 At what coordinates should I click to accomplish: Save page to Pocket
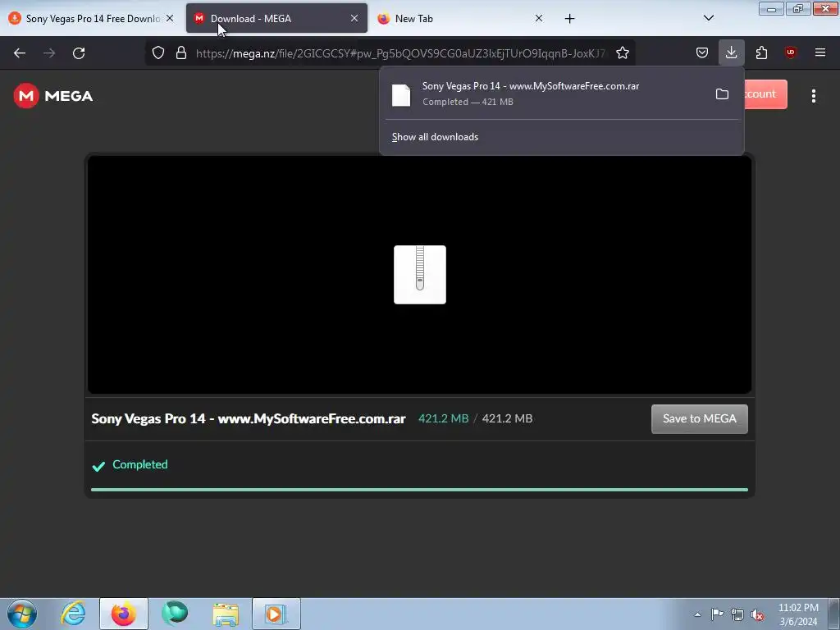702,53
